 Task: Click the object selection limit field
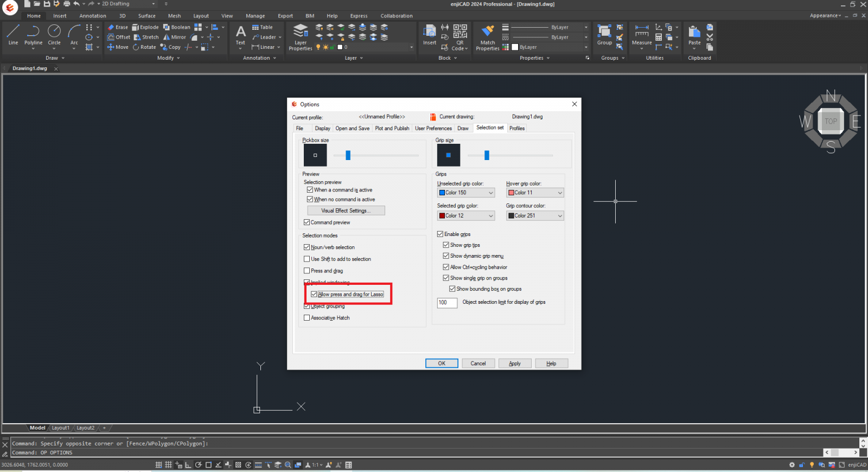pos(447,303)
